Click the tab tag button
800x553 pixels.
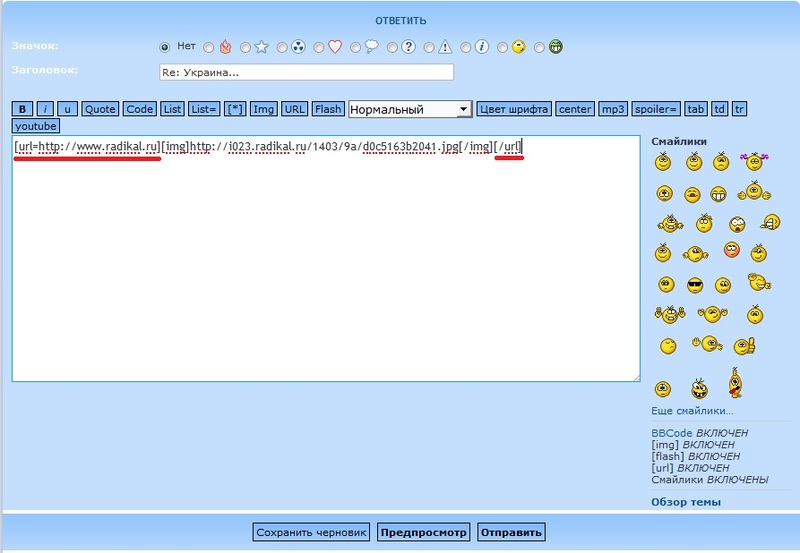tap(695, 109)
